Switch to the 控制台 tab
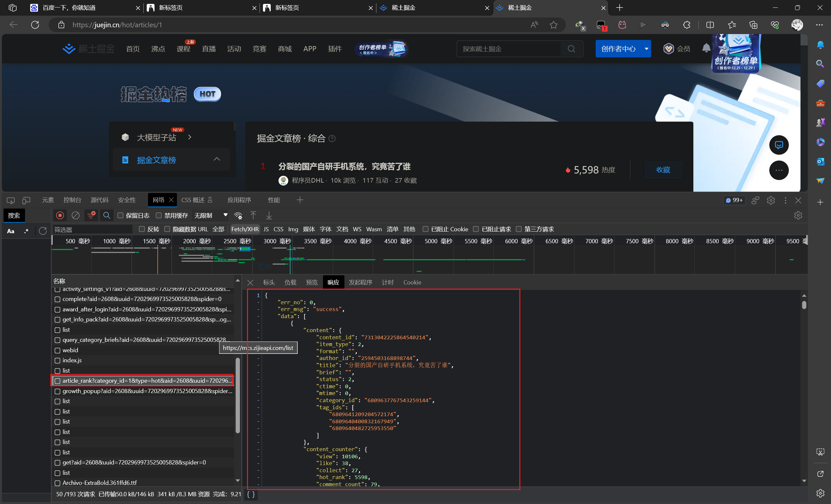 coord(72,200)
